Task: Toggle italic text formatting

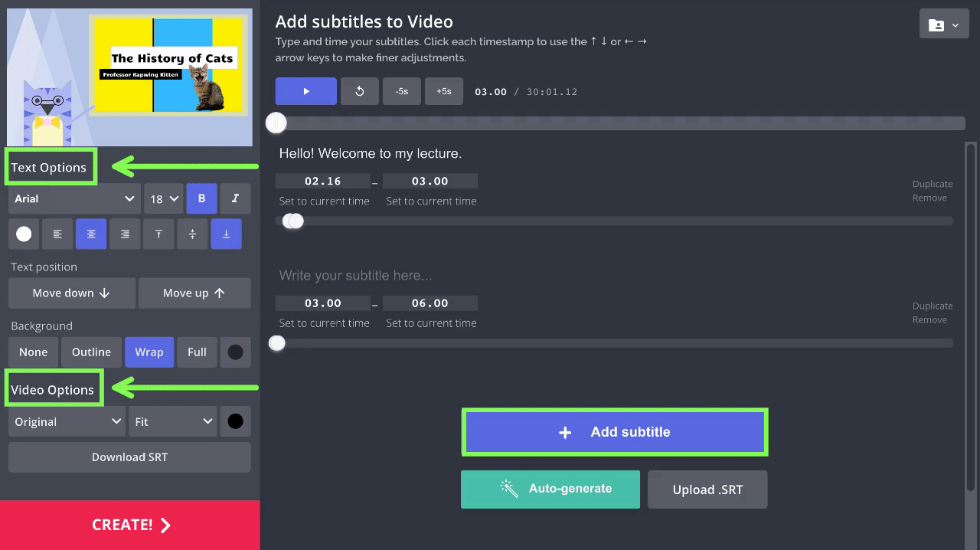Action: (235, 198)
